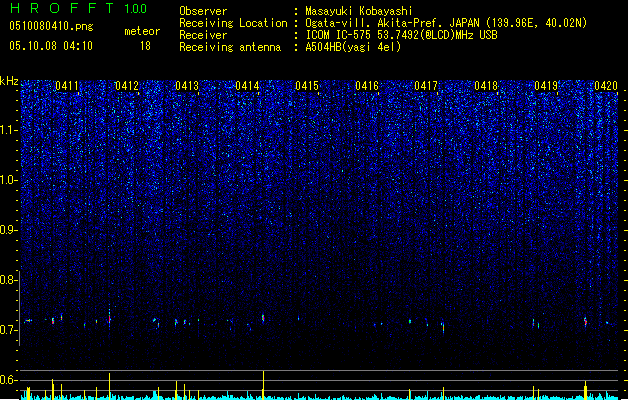Click the 1.0 kHz axis label
This screenshot has width=629, height=400.
point(9,180)
